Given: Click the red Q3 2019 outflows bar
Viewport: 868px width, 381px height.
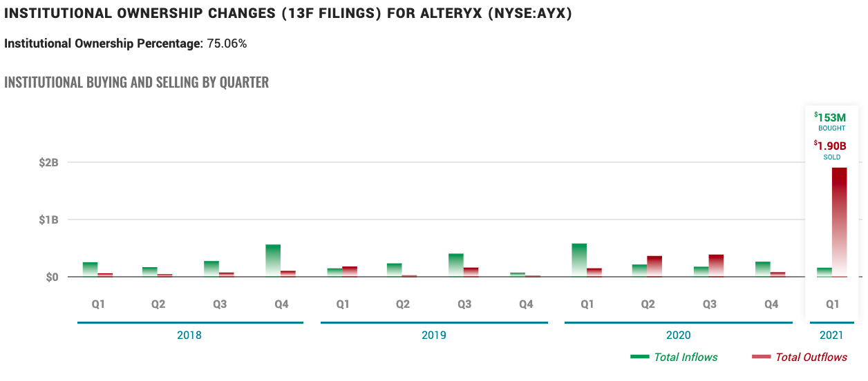Looking at the screenshot, I should (x=471, y=272).
